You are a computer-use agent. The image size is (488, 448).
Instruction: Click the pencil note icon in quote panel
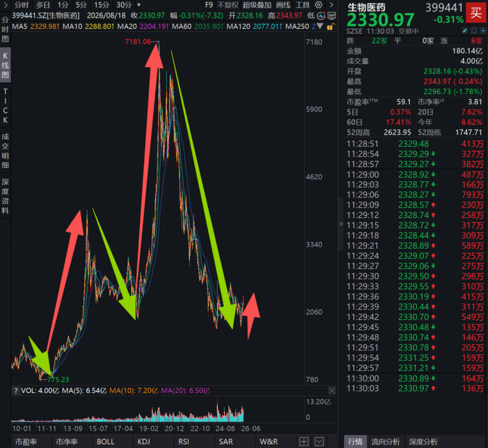pos(464,31)
